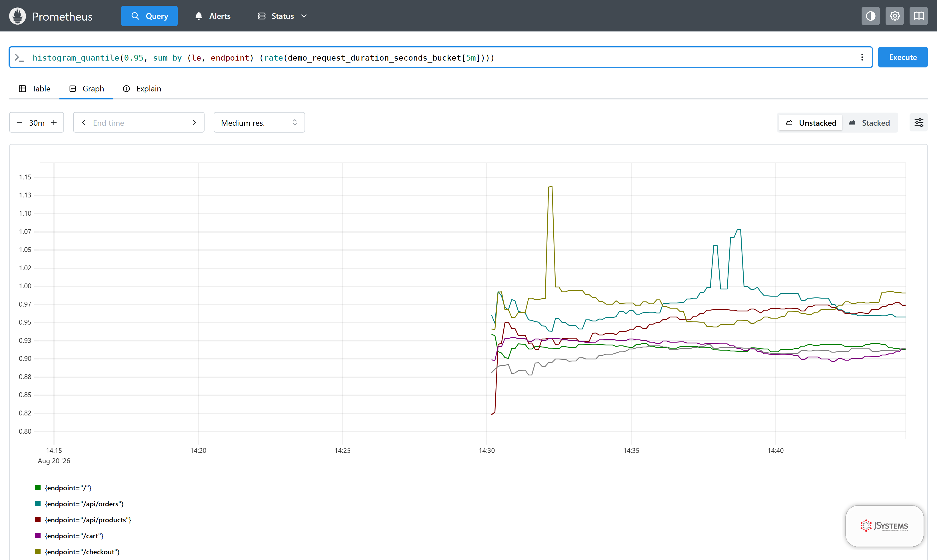Select legend entry {endpoint="/cart"}
The width and height of the screenshot is (937, 560).
click(x=74, y=536)
